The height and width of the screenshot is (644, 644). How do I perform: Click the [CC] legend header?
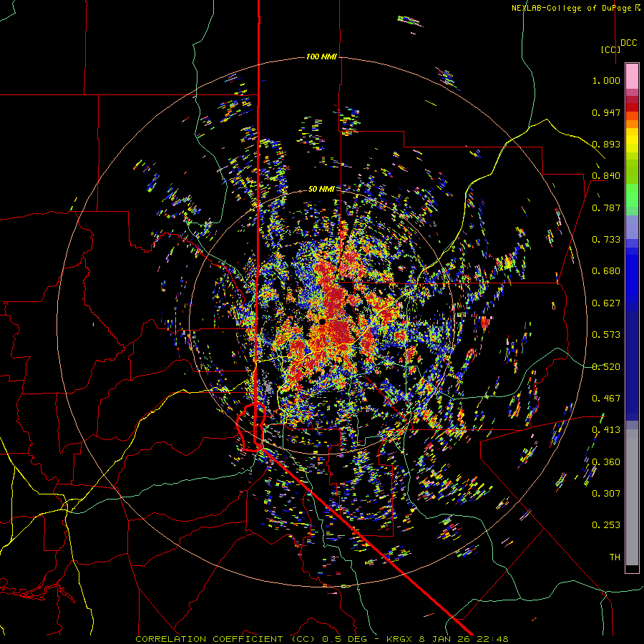(610, 49)
